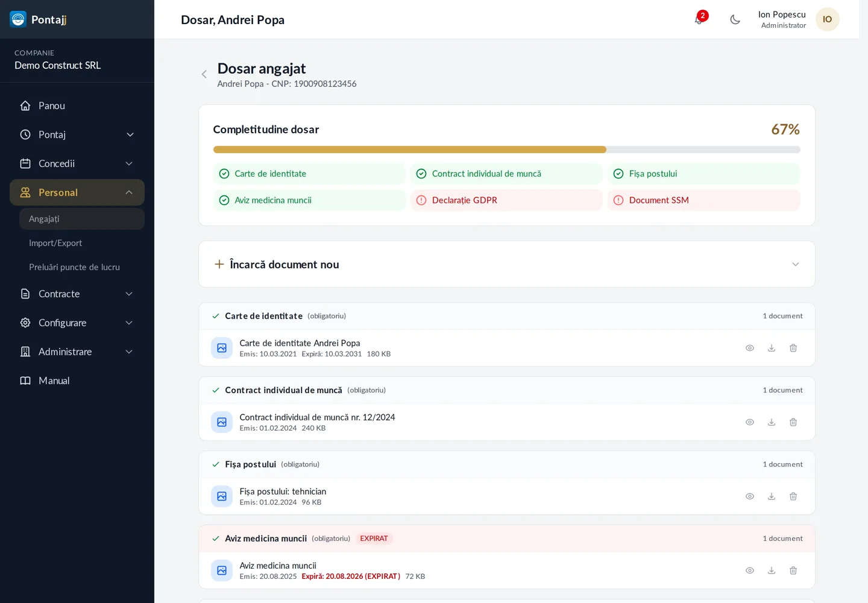Go back using the left arrow
The image size is (868, 603).
[204, 74]
